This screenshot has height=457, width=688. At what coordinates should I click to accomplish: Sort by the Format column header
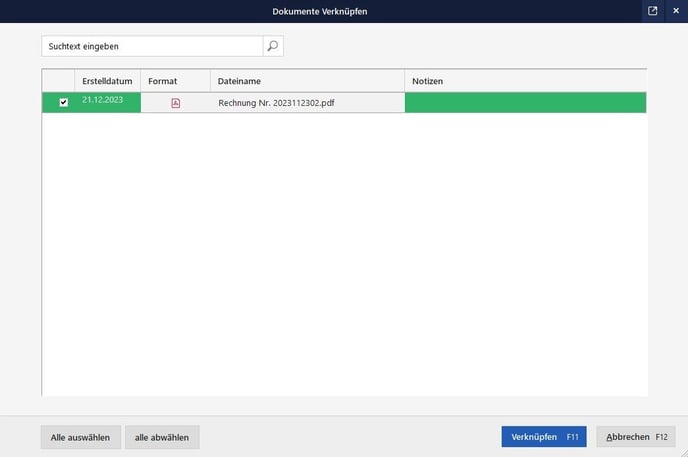tap(176, 81)
